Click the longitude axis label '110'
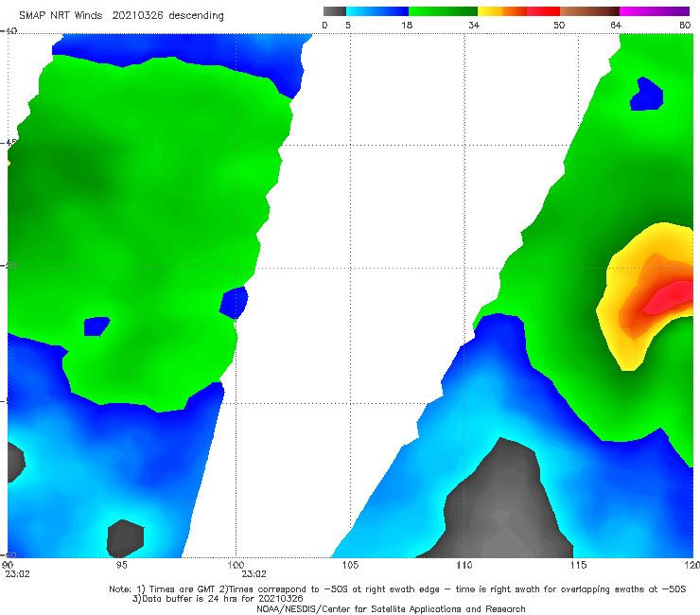This screenshot has width=700, height=615. [x=464, y=565]
